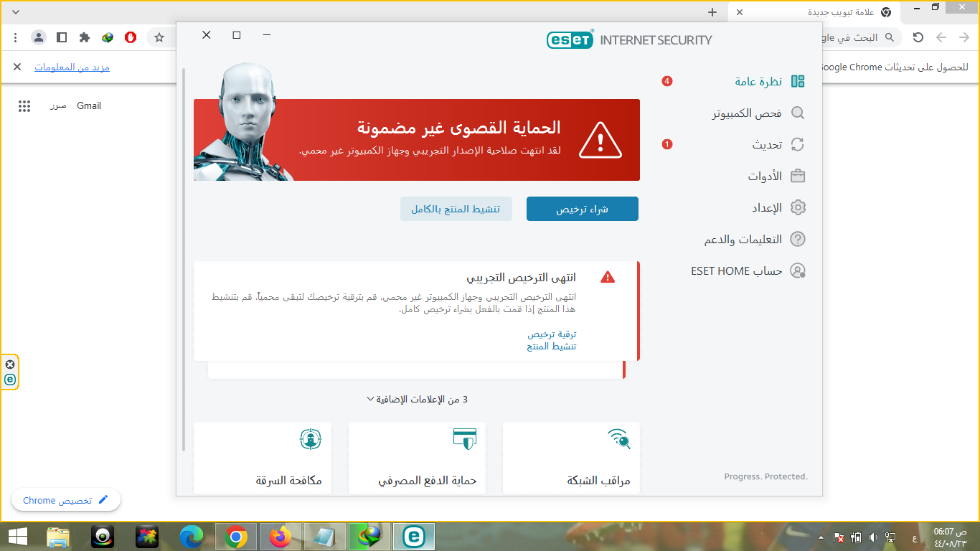Click the Help and support question icon
This screenshot has width=980, height=551.
(x=797, y=239)
